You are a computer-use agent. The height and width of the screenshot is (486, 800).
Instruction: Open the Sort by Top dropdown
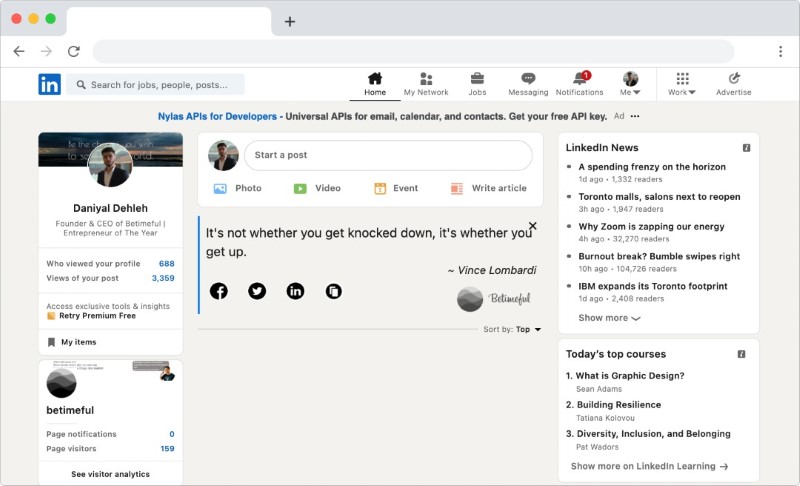point(512,329)
